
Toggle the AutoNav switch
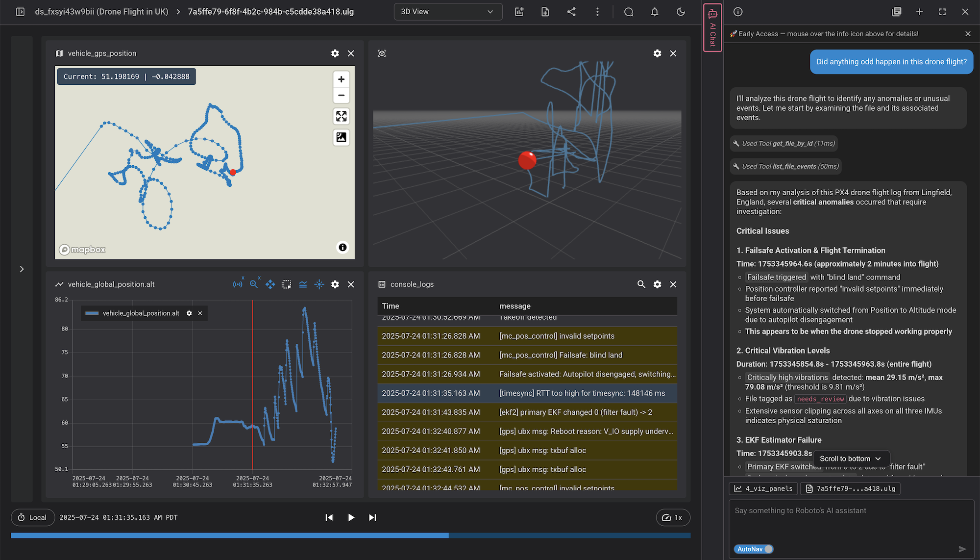(x=754, y=549)
